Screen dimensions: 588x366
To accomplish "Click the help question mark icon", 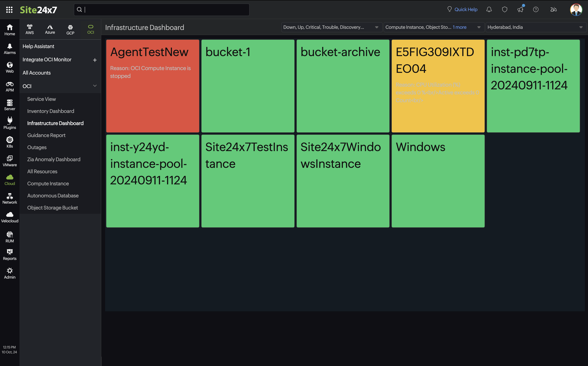I will 536,9.
